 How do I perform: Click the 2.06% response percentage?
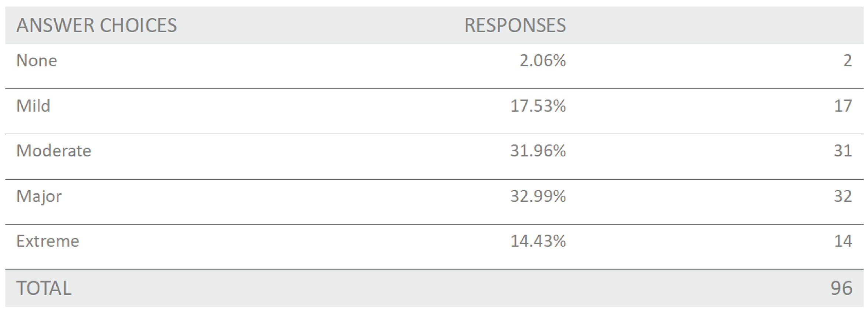tap(542, 61)
